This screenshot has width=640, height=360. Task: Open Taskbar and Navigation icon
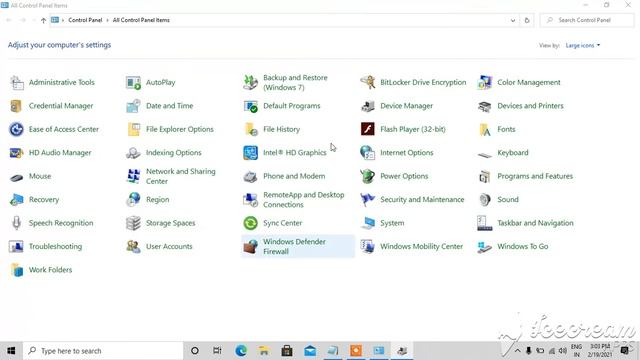484,223
